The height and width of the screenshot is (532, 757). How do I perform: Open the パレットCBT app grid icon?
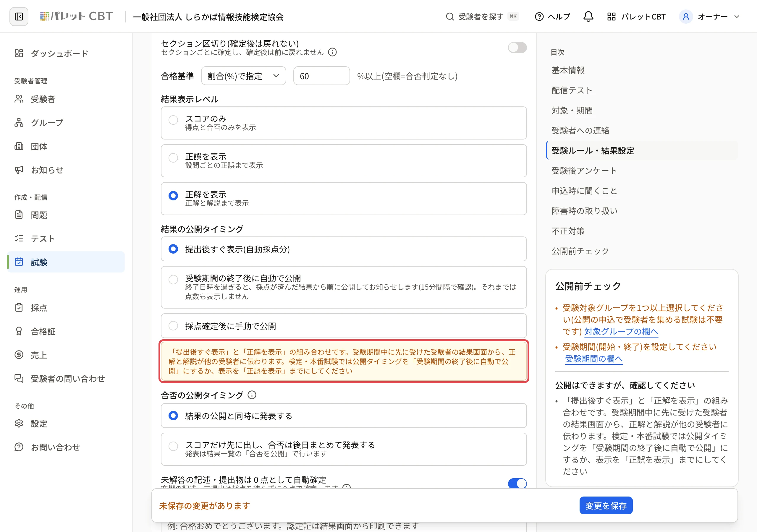coord(611,17)
